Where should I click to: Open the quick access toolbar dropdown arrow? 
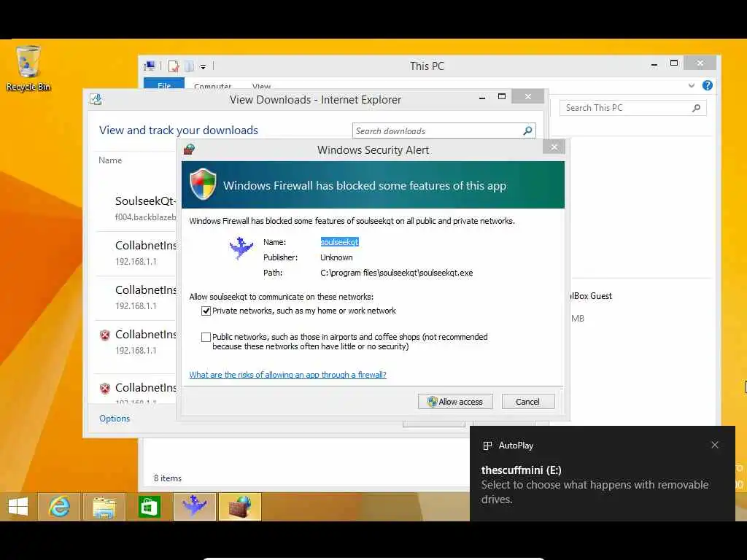(203, 66)
